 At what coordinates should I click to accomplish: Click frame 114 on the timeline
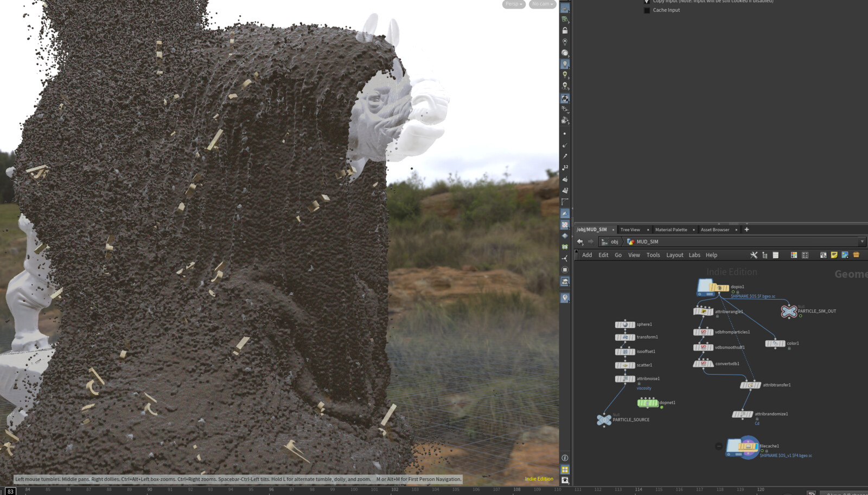[639, 490]
